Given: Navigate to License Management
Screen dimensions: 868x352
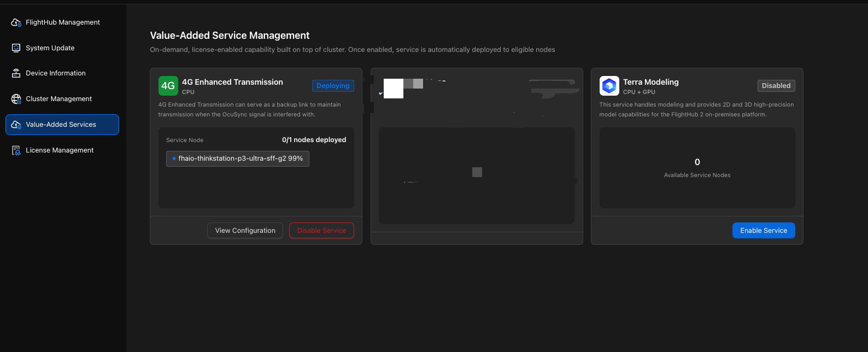Looking at the screenshot, I should coord(62,150).
